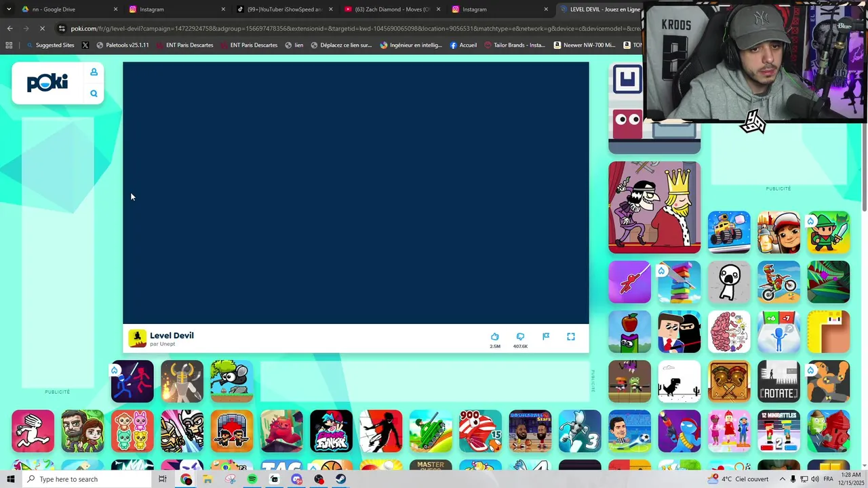Open the Friday Night Funkin game thumbnail
This screenshot has height=488, width=868.
coord(331,431)
